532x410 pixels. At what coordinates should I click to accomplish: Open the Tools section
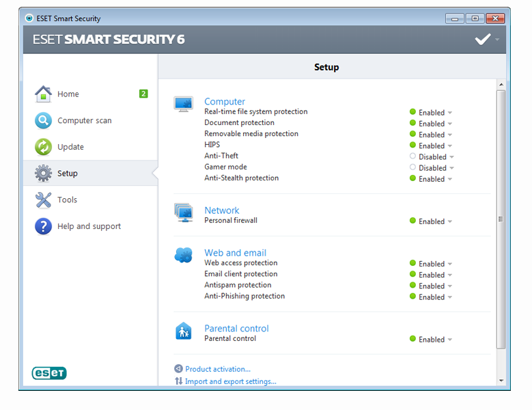(91, 200)
